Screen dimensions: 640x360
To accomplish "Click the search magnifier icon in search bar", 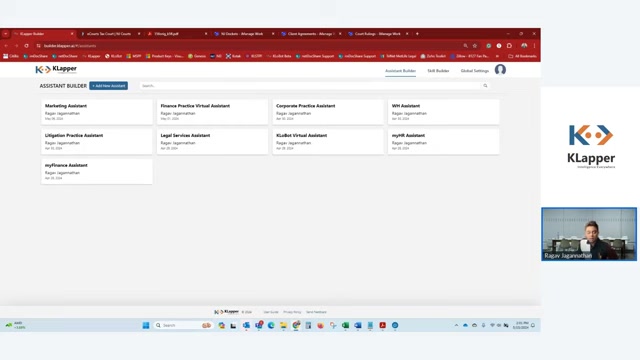I will 485,86.
